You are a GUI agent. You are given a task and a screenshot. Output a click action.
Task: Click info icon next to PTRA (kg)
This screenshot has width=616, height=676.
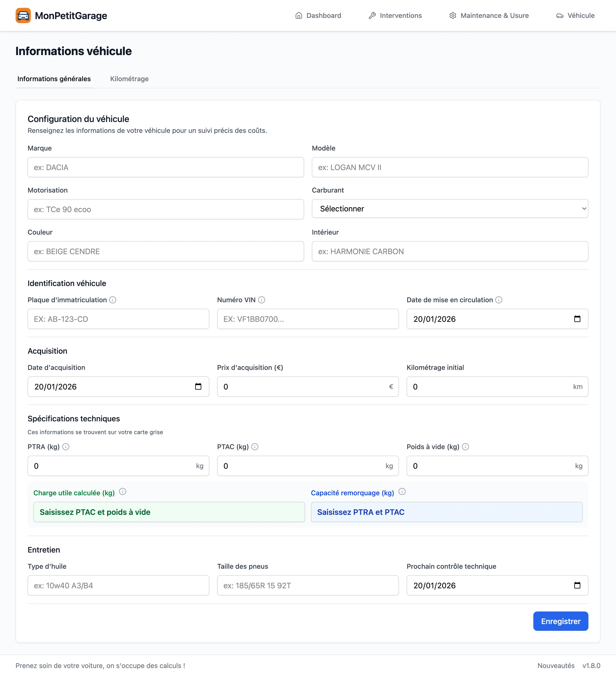(x=66, y=447)
